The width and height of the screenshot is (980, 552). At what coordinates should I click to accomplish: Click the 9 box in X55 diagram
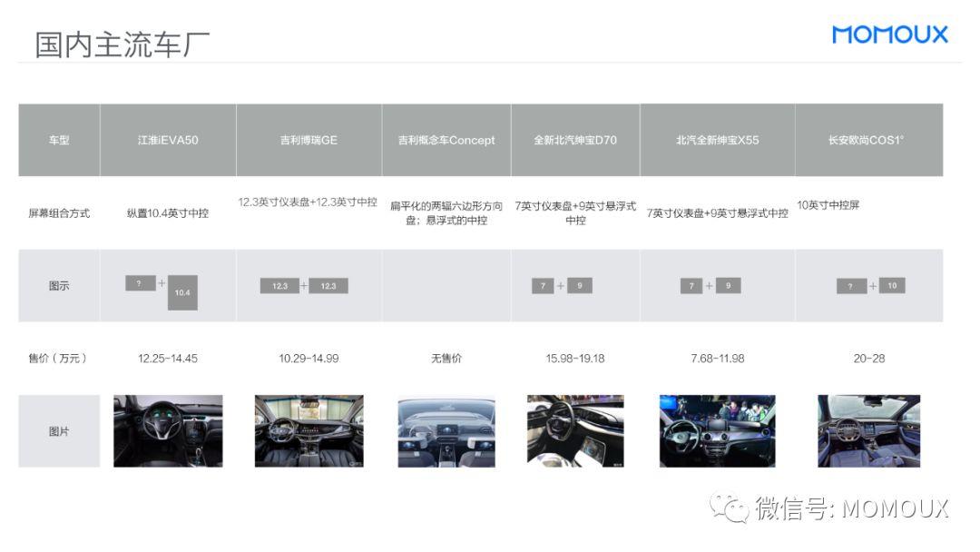coord(728,286)
